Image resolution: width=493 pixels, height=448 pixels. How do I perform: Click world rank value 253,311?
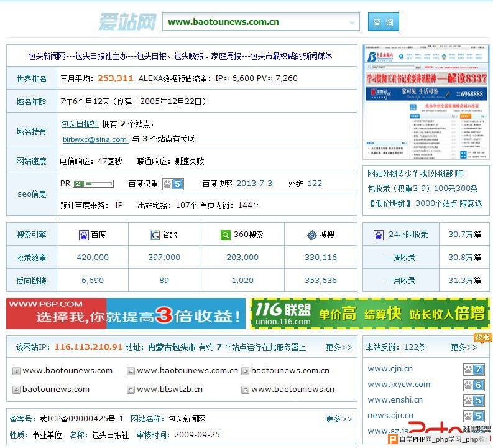pyautogui.click(x=116, y=78)
